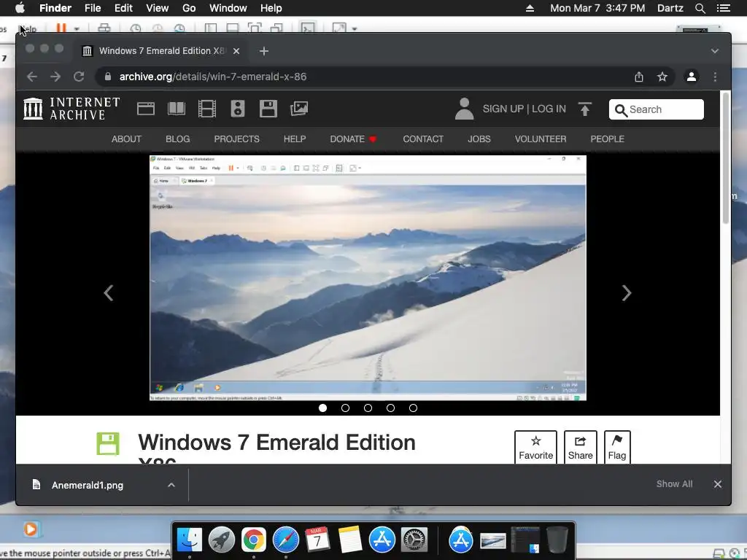Open the Images media icon
Image resolution: width=747 pixels, height=560 pixels.
point(299,109)
